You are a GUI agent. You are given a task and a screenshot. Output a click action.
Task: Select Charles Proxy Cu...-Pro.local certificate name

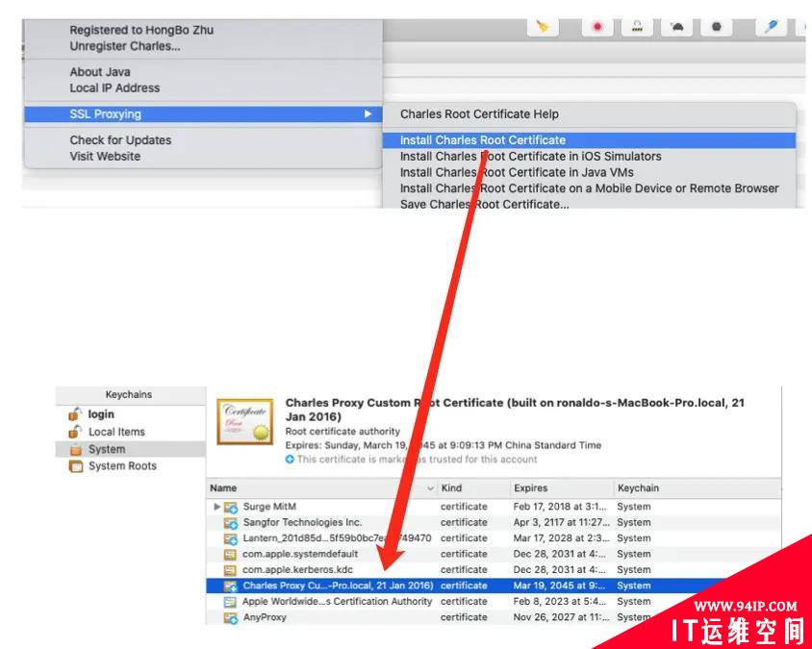(338, 586)
